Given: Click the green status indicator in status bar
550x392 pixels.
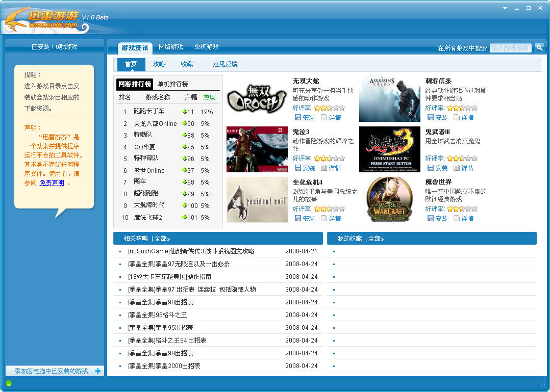Looking at the screenshot, I should tap(9, 383).
